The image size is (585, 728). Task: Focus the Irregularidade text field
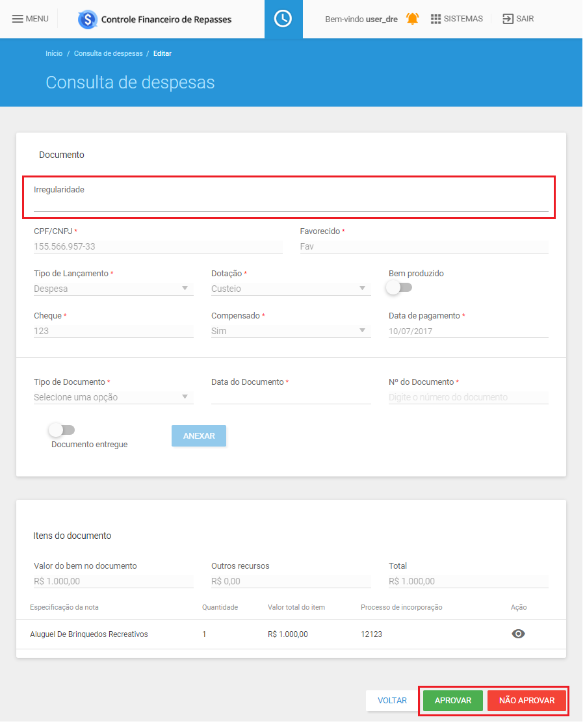291,204
